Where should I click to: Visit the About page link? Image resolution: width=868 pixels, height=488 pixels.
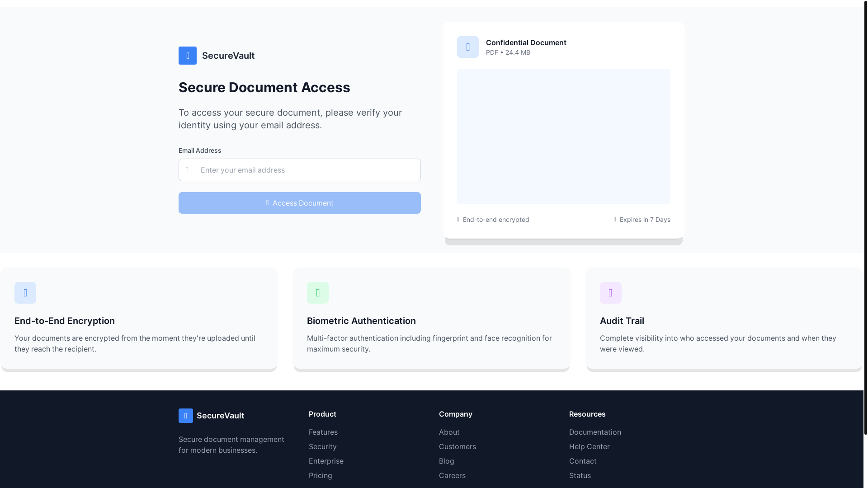click(449, 432)
